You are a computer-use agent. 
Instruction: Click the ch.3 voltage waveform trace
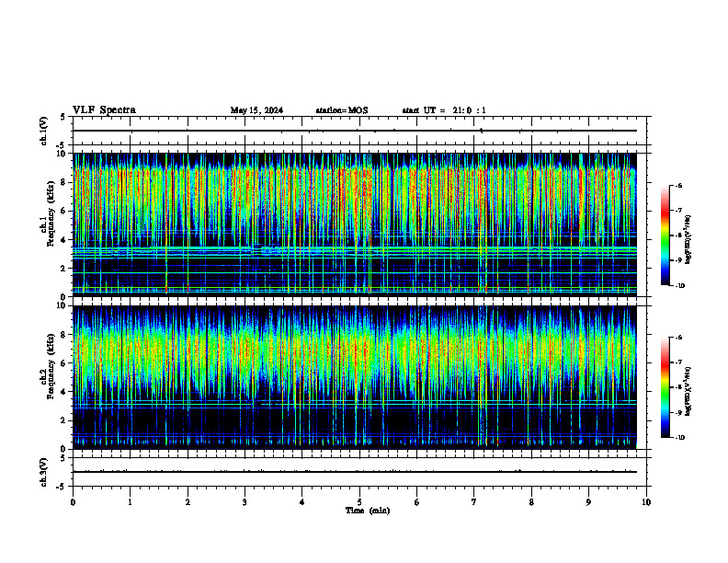tap(355, 472)
